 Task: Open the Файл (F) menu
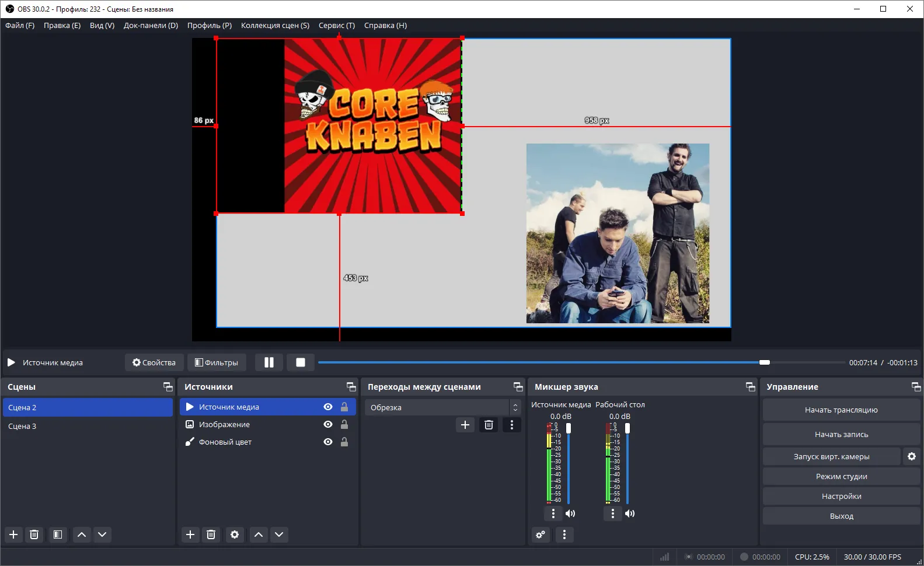coord(20,25)
